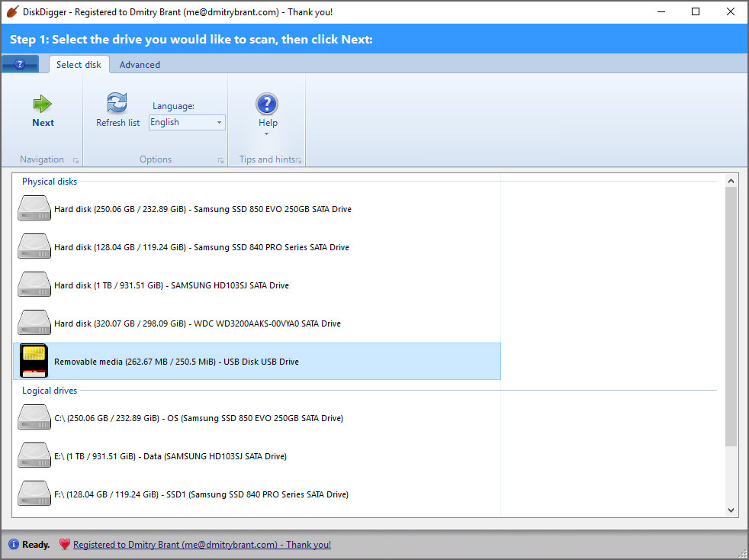Maximize the DiskDigger window
Screen dimensions: 749x560
pos(696,12)
